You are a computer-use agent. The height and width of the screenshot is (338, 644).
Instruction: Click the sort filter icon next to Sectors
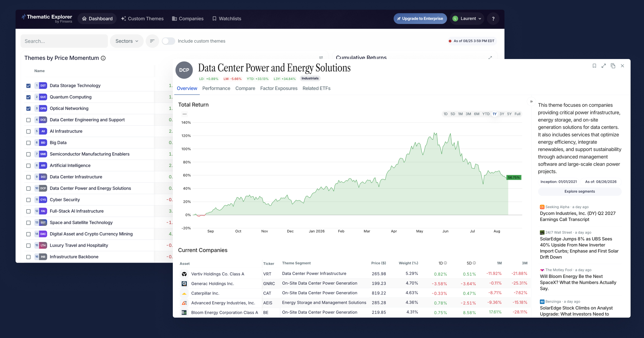(152, 41)
